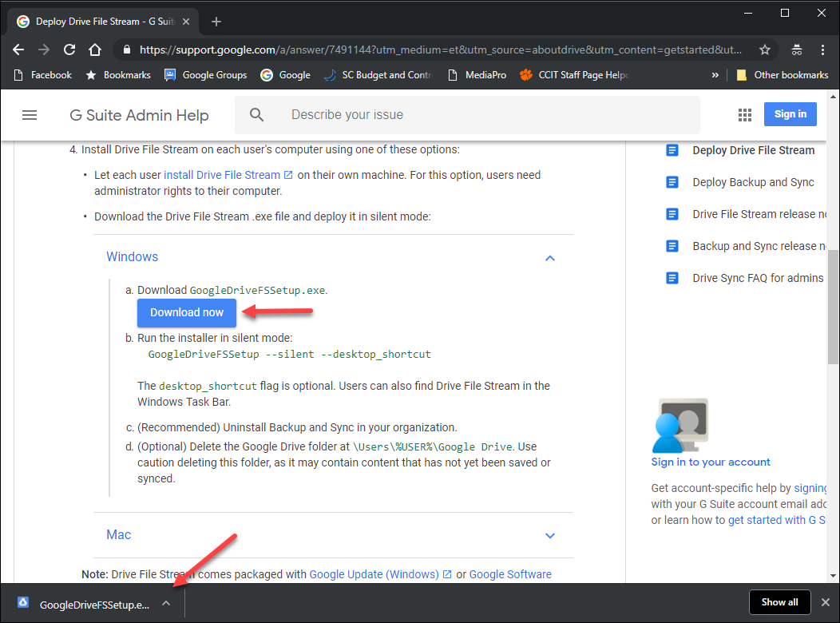Open Drive Sync FAQ for admins article

758,278
